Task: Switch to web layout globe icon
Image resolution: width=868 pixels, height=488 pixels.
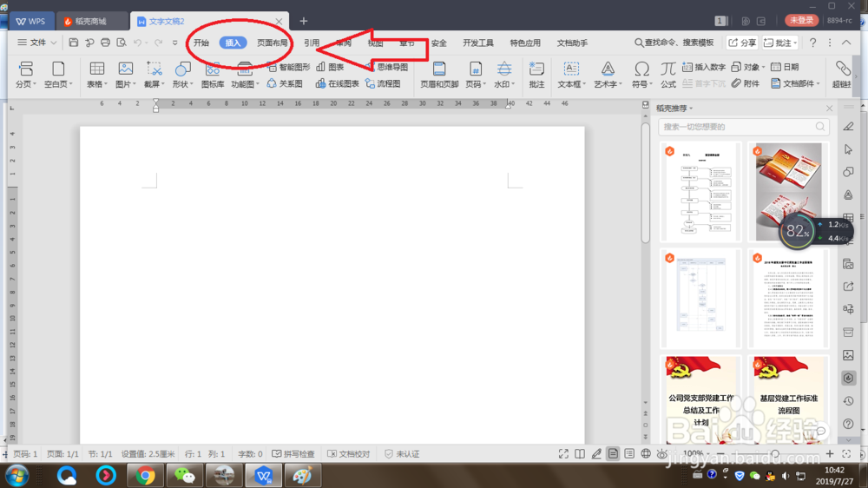Action: tap(646, 453)
